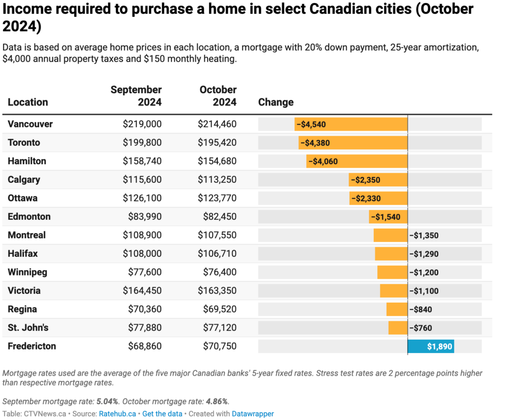
Task: Click Vancouver's orange -$4,540 change bar
Action: point(351,124)
